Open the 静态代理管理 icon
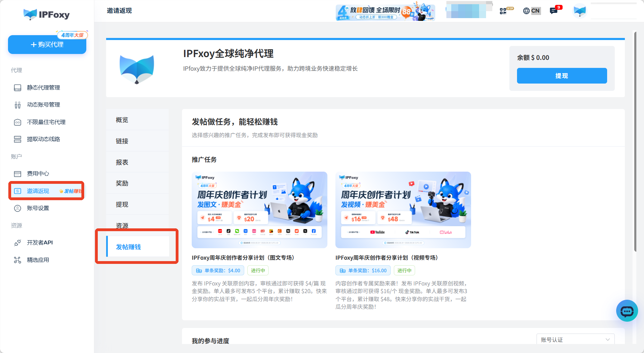This screenshot has height=353, width=644. 17,88
